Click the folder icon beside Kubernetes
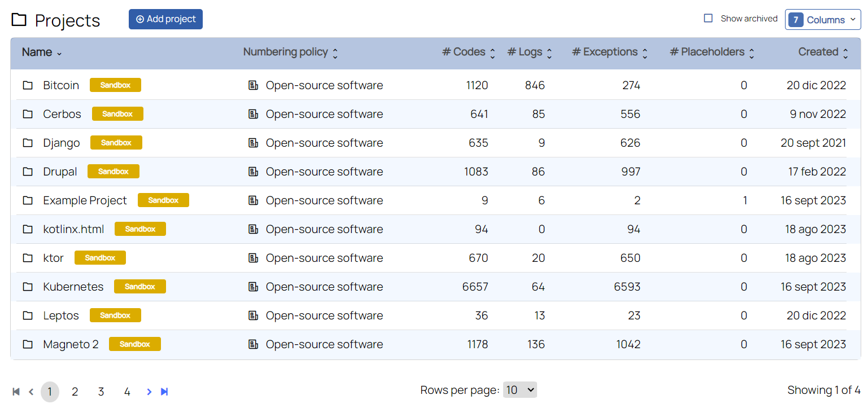 (x=28, y=287)
